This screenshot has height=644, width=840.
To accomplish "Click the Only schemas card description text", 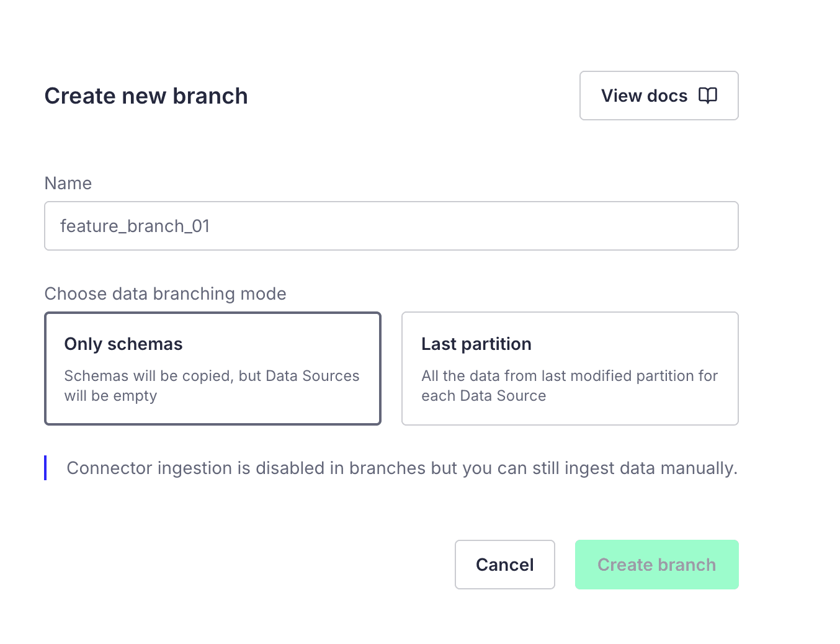I will coord(212,385).
